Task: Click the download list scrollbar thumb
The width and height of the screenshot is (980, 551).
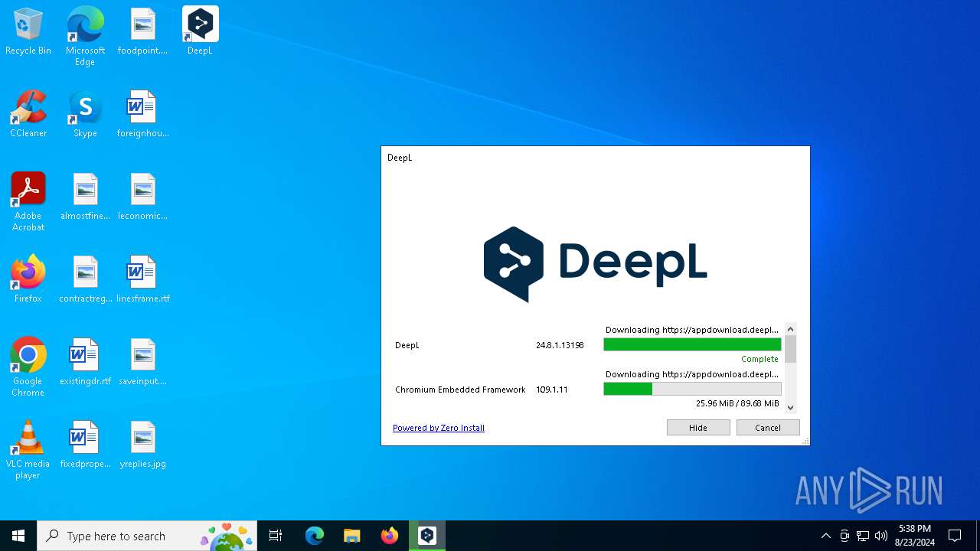Action: (x=791, y=349)
